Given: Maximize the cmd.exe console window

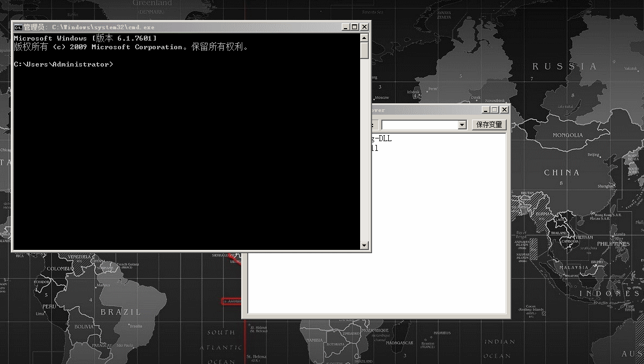Looking at the screenshot, I should [354, 27].
